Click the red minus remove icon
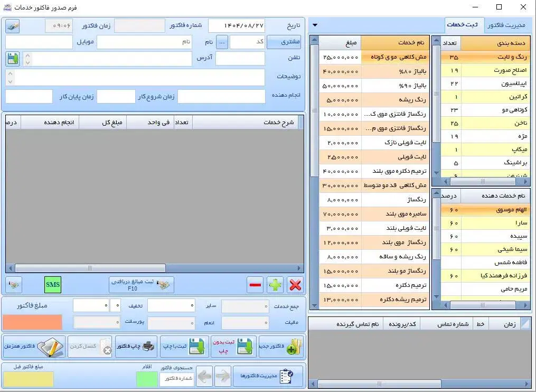This screenshot has width=536, height=392. pos(256,285)
